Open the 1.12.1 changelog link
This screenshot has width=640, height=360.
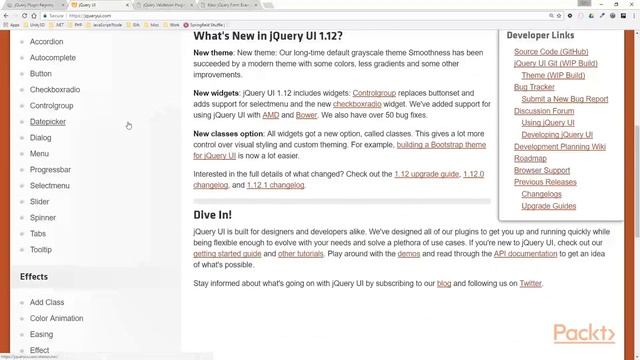pos(276,185)
